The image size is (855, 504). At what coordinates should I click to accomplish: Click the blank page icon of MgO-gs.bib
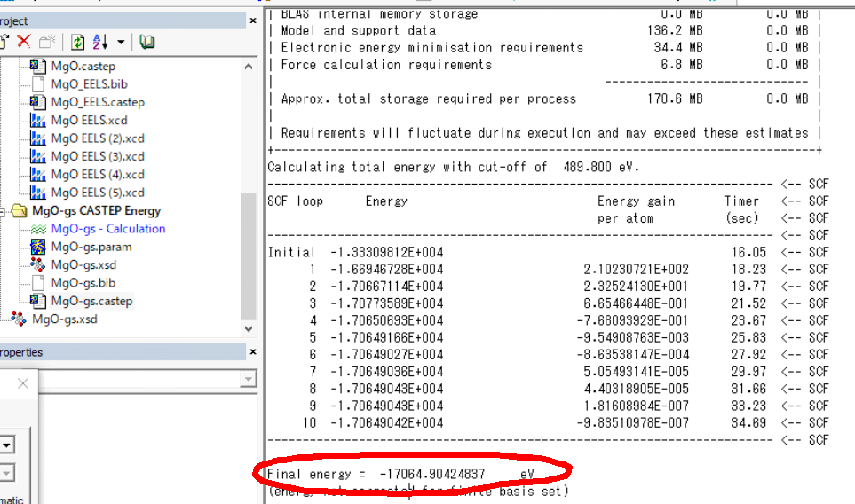(38, 283)
